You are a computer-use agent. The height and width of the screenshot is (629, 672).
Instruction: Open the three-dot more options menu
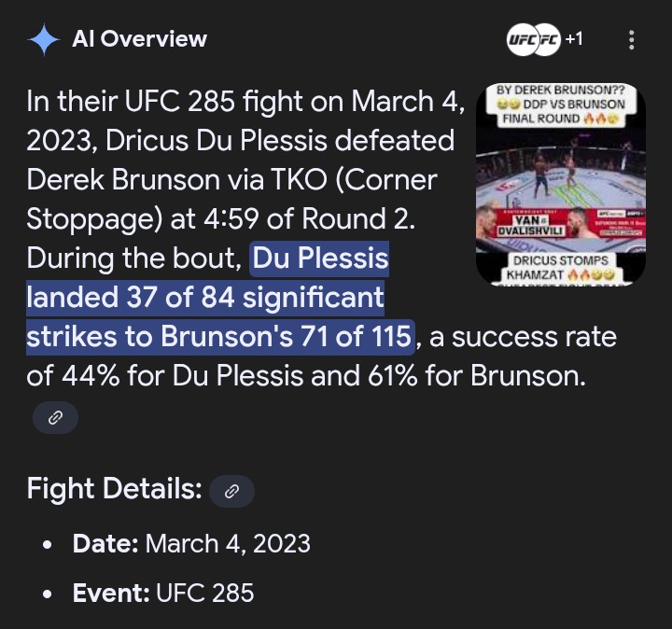632,39
